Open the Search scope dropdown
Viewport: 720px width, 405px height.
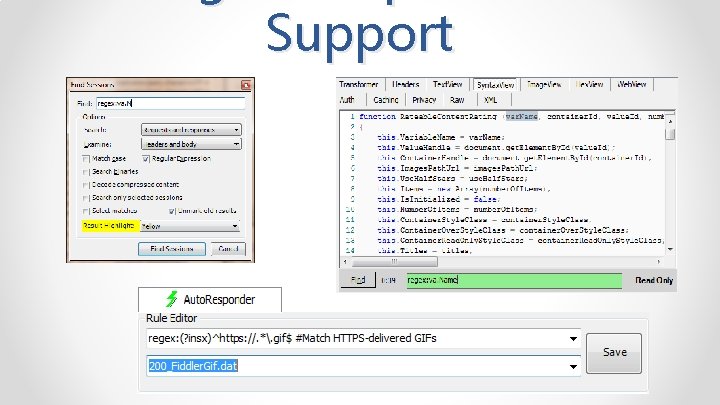[x=191, y=130]
